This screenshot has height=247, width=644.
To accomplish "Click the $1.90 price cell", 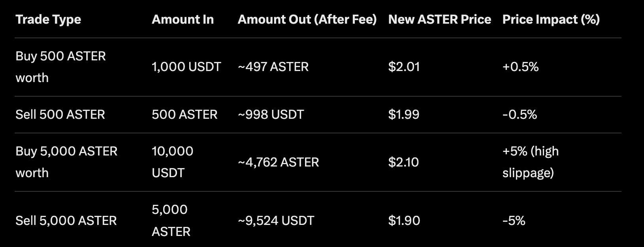I will point(404,221).
